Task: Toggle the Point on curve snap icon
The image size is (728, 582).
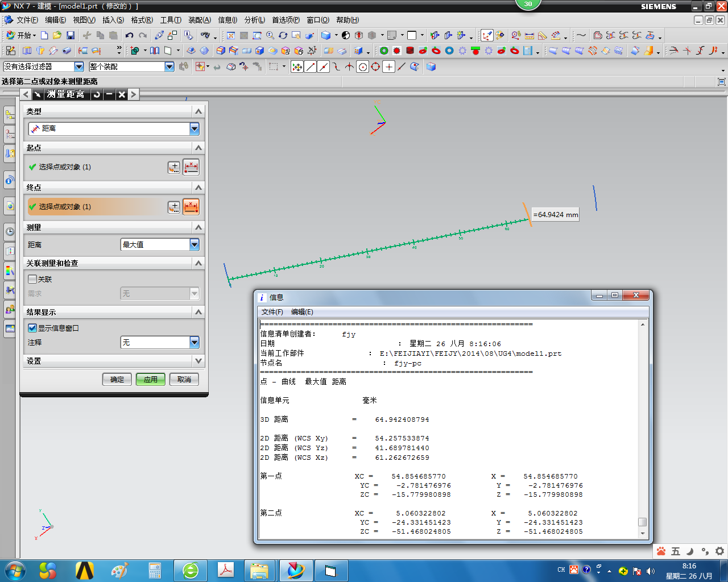Action: click(402, 66)
